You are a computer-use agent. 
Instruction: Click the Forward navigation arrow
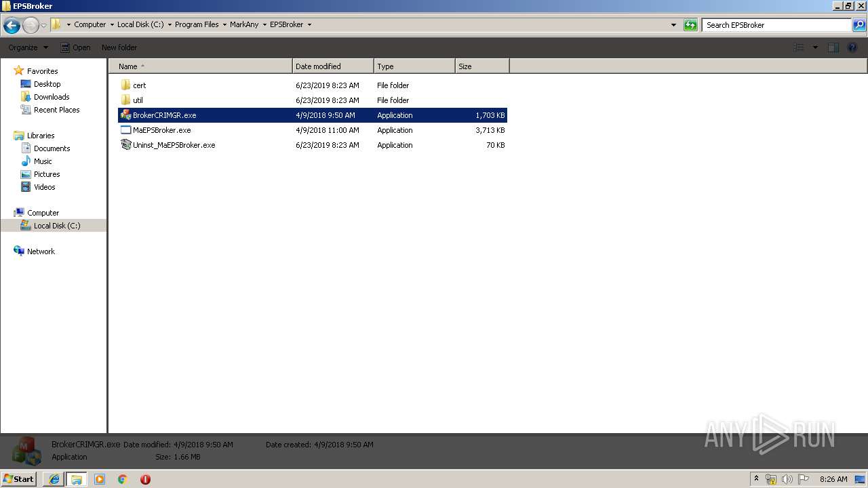point(31,25)
